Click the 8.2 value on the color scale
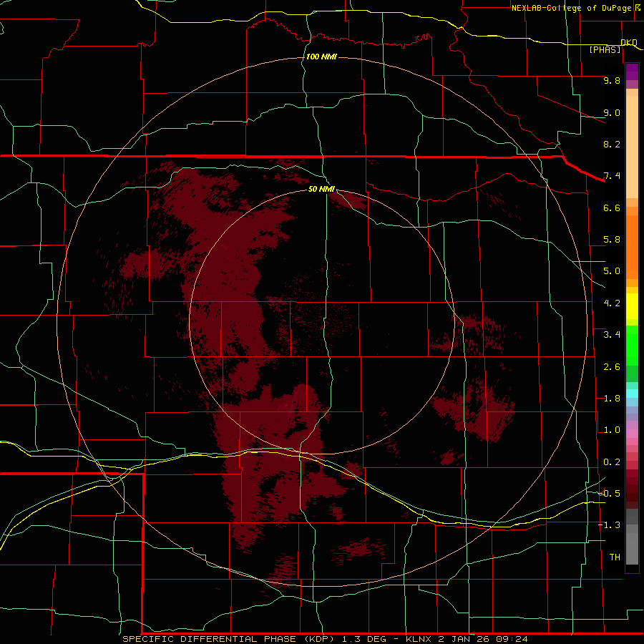 pos(612,144)
